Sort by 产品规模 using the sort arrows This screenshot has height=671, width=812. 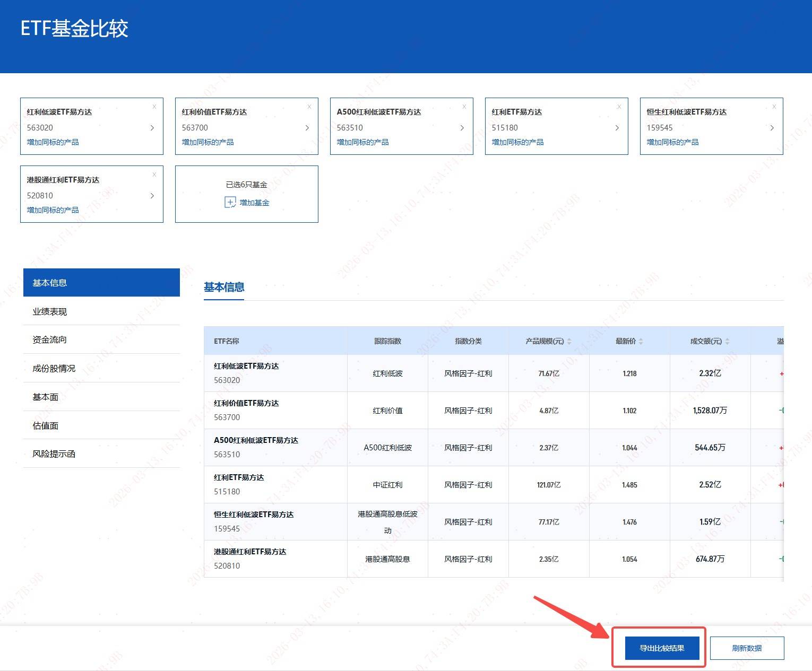click(x=569, y=342)
